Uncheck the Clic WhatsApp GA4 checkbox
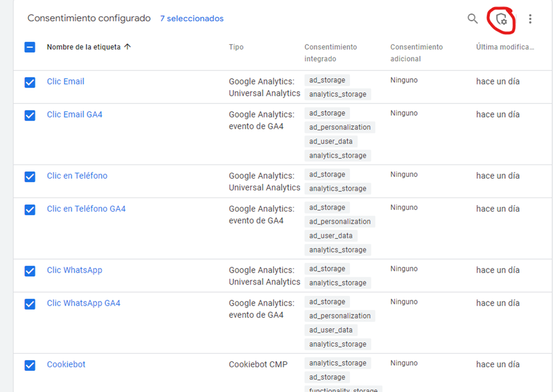Screen dimensions: 553x392 point(30,304)
